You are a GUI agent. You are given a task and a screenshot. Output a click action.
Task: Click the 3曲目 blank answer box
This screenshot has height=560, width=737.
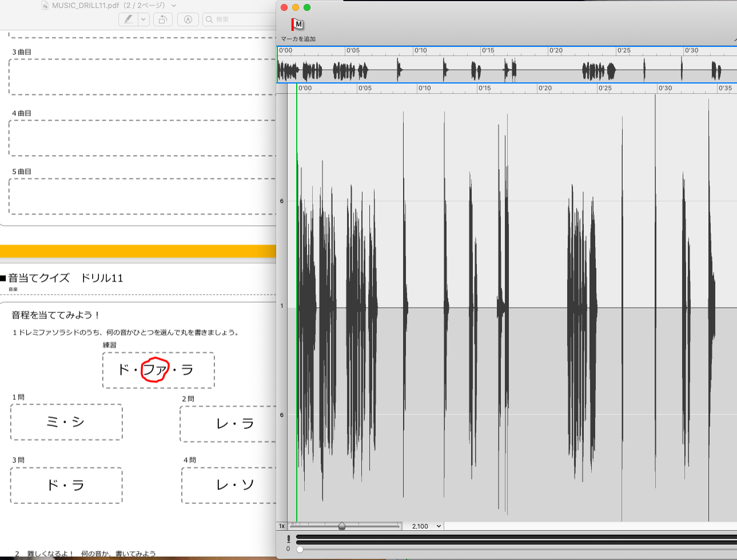[142, 77]
